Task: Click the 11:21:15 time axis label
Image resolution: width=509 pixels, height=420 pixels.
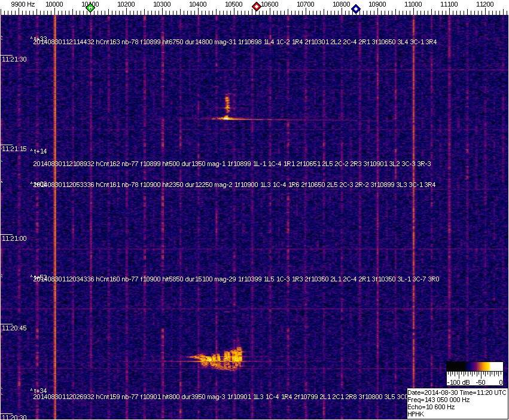Action: point(14,149)
